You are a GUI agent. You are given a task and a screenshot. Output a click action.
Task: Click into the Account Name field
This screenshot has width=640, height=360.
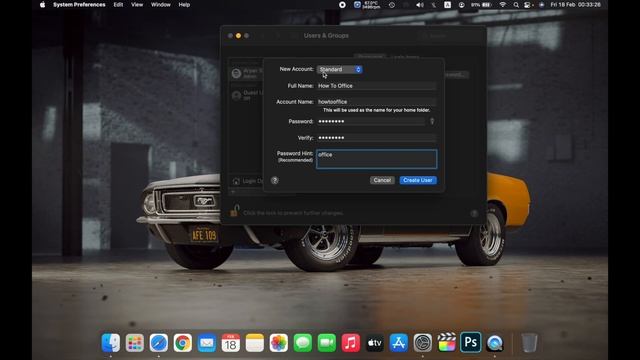[x=376, y=102]
